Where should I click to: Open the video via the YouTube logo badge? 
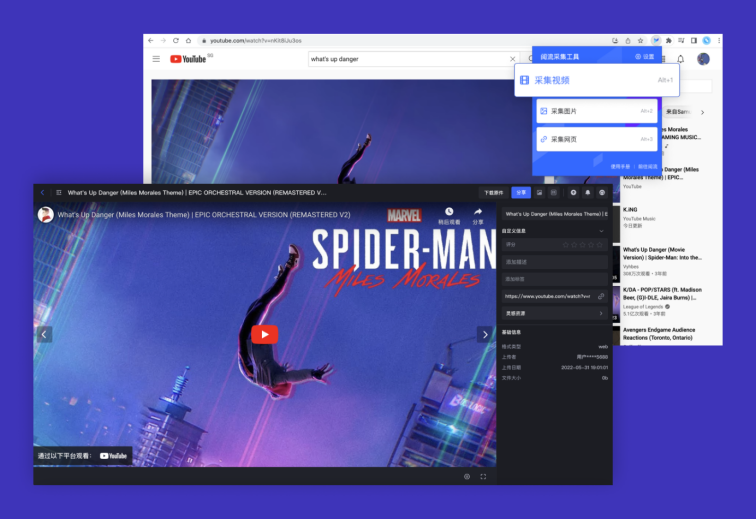click(x=113, y=456)
